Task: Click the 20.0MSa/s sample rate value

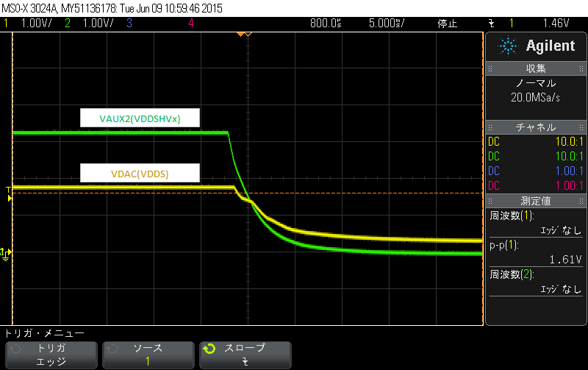Action: (x=535, y=98)
